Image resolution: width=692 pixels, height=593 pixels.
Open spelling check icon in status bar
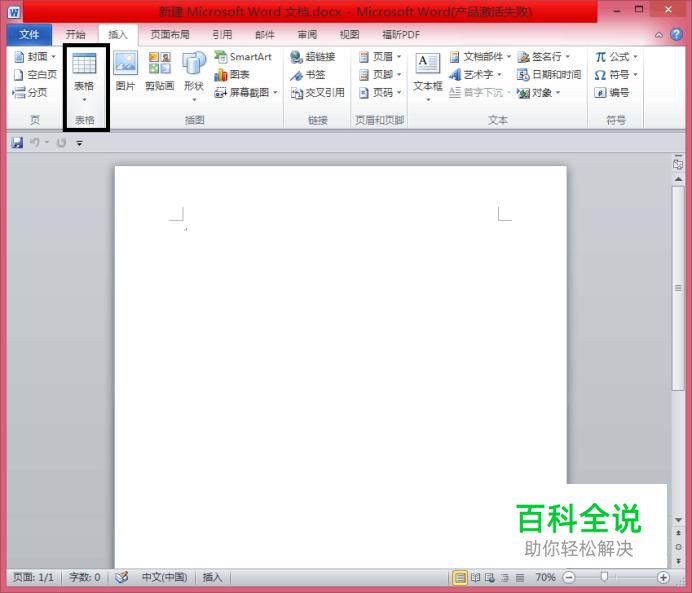[121, 577]
